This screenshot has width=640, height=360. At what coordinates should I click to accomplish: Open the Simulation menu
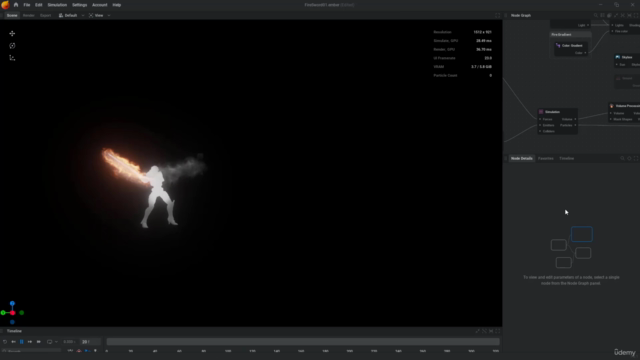tap(57, 5)
